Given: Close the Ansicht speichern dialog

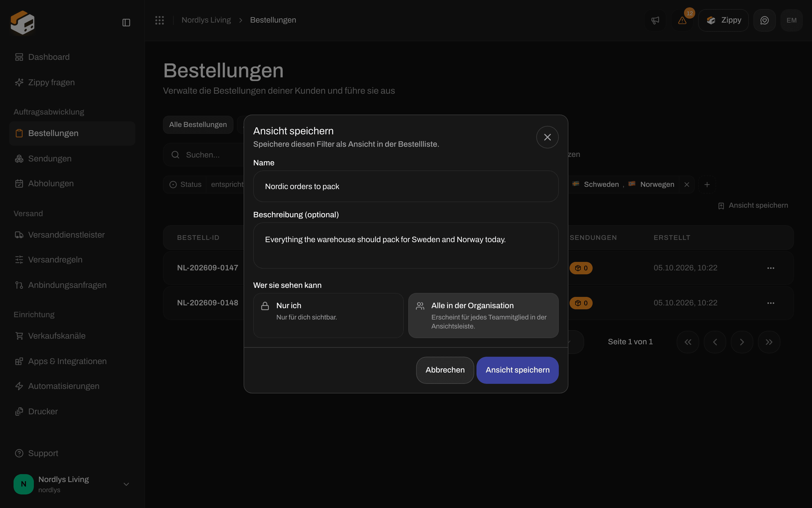Looking at the screenshot, I should coord(547,137).
